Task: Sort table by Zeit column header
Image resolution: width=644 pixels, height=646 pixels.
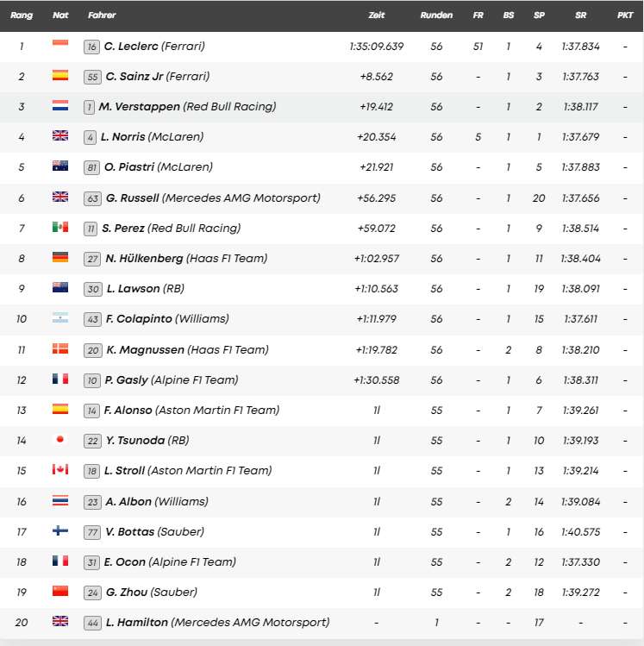Action: tap(376, 16)
